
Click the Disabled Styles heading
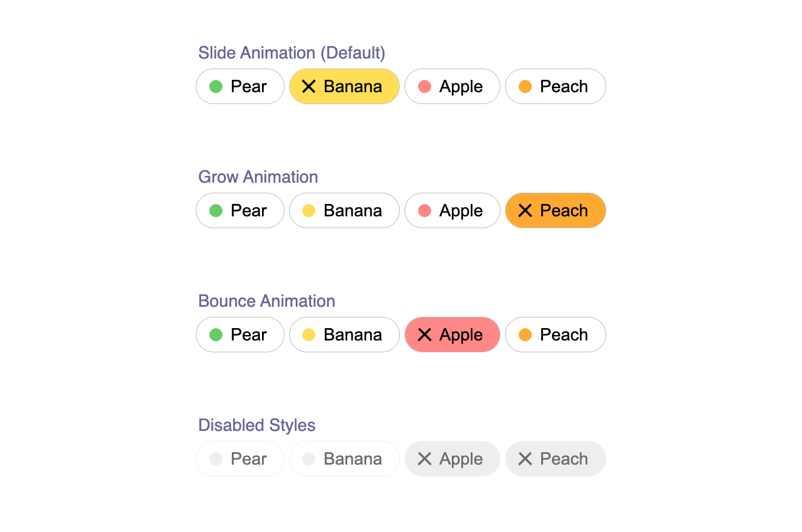257,425
